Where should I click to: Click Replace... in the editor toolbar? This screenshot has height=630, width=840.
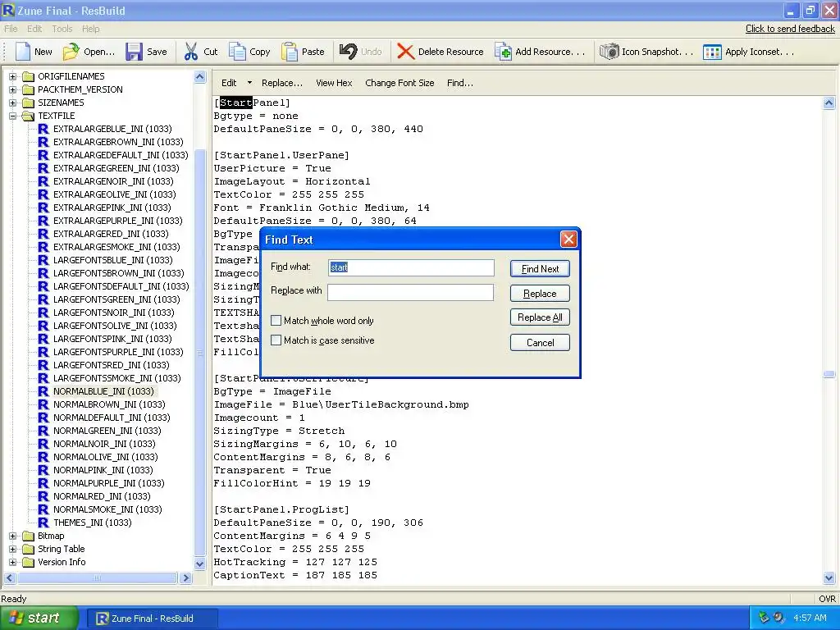(x=282, y=83)
